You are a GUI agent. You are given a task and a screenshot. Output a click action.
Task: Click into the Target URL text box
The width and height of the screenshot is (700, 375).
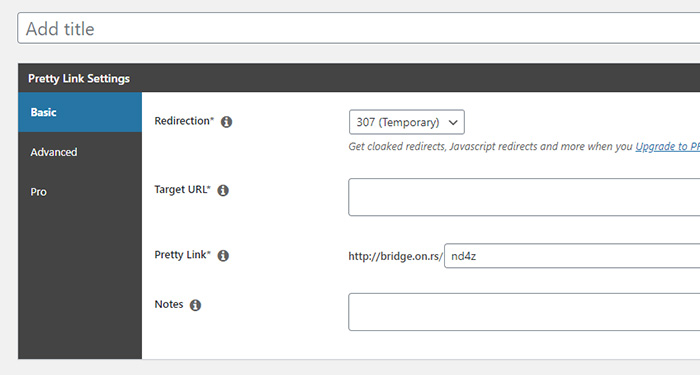pyautogui.click(x=524, y=197)
